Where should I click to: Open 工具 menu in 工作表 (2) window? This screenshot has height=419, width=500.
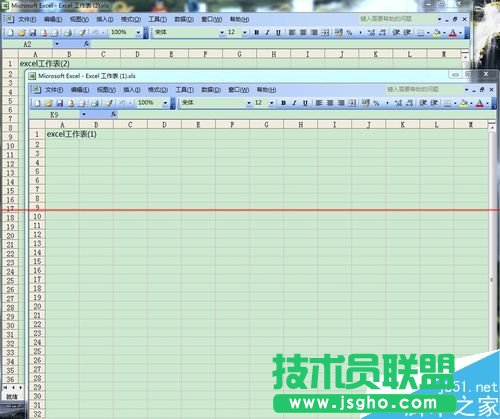pyautogui.click(x=157, y=19)
